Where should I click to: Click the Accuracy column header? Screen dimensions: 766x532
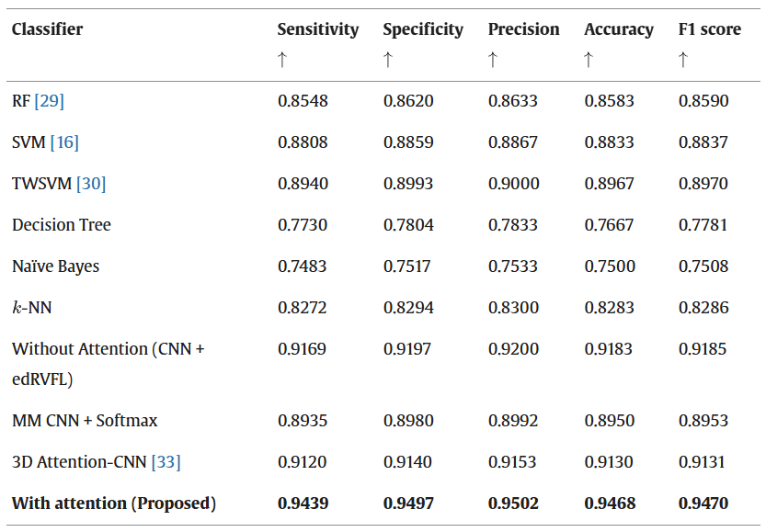(619, 29)
